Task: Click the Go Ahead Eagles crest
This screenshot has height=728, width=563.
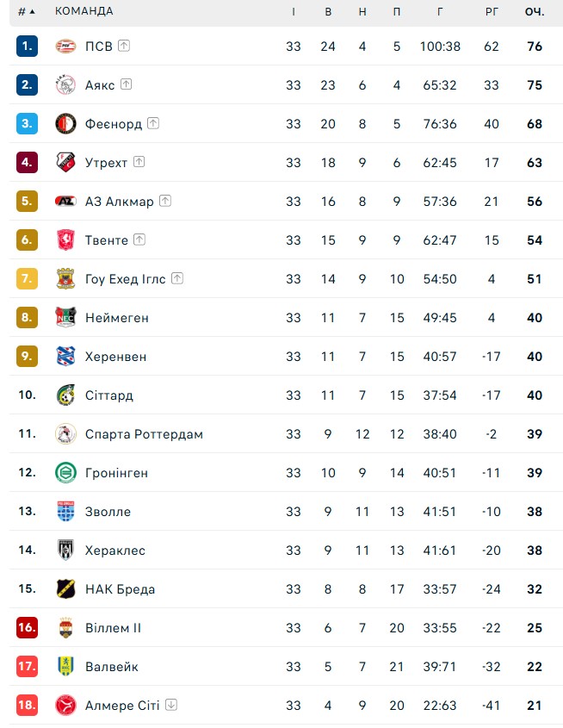Action: tap(65, 279)
